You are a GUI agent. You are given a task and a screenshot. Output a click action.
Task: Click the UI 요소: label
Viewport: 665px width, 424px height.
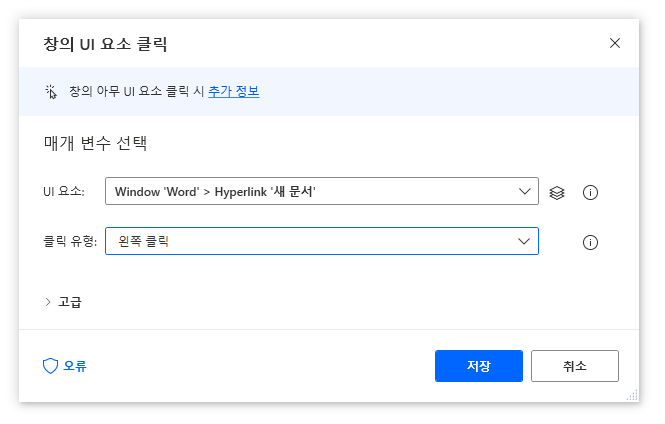(64, 192)
